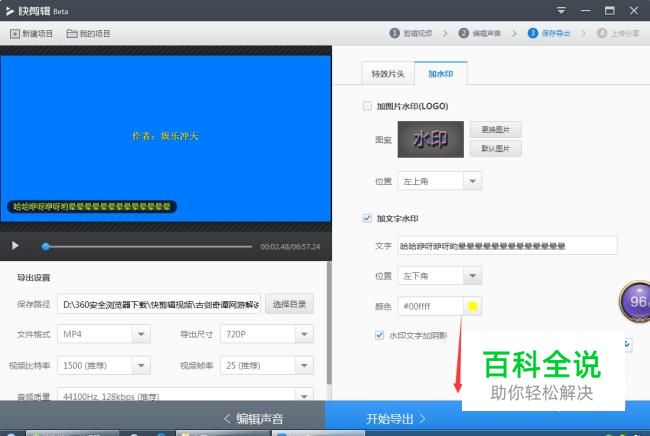The image size is (650, 436).
Task: Click the playback progress slider handle
Action: tap(46, 247)
